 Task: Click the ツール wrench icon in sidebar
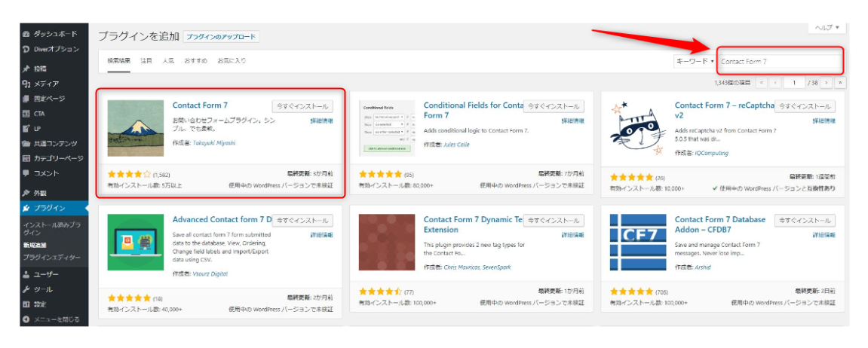26,290
